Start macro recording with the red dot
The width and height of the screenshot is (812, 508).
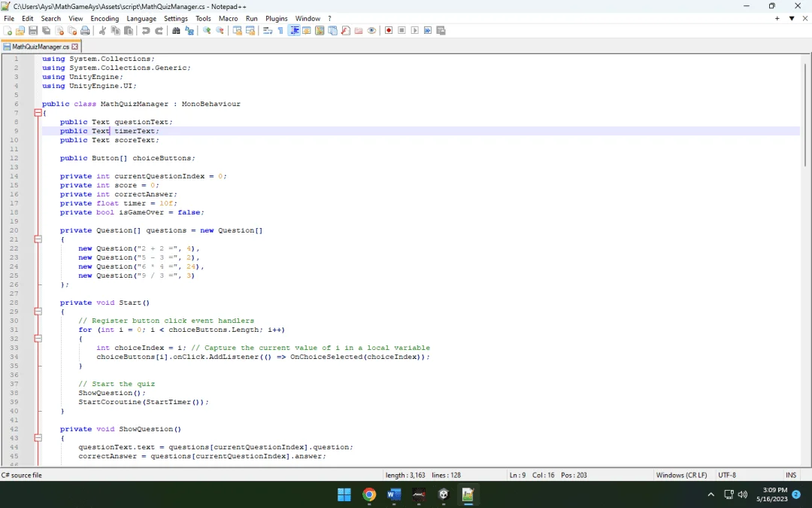(389, 31)
